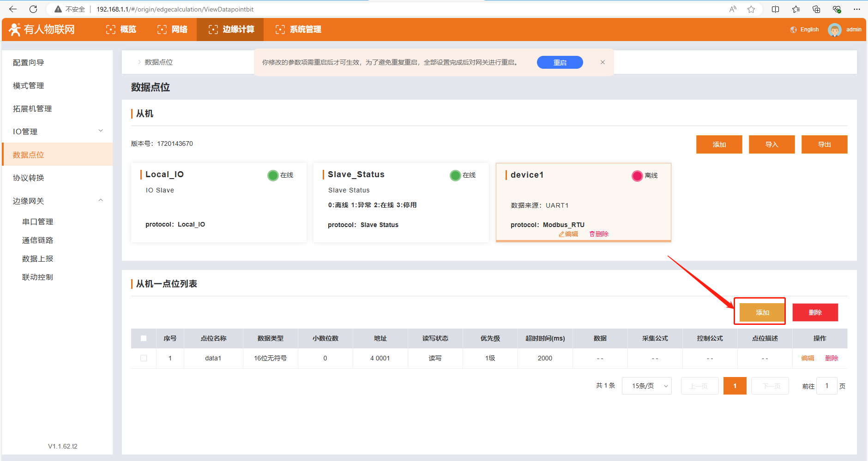Open the browser split screen icon
Viewport: 868px width, 461px height.
775,9
